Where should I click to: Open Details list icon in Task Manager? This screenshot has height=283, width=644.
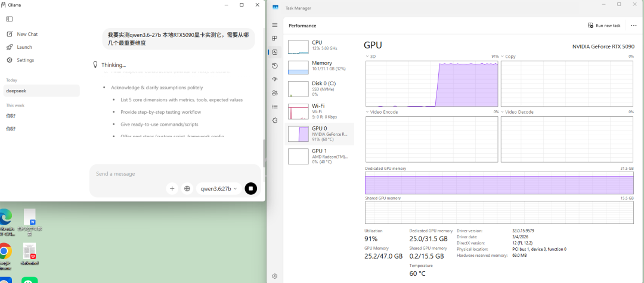tap(275, 107)
